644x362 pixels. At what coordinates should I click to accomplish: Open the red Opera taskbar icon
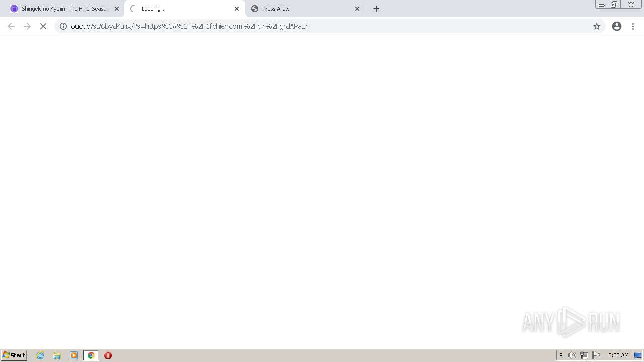[108, 355]
